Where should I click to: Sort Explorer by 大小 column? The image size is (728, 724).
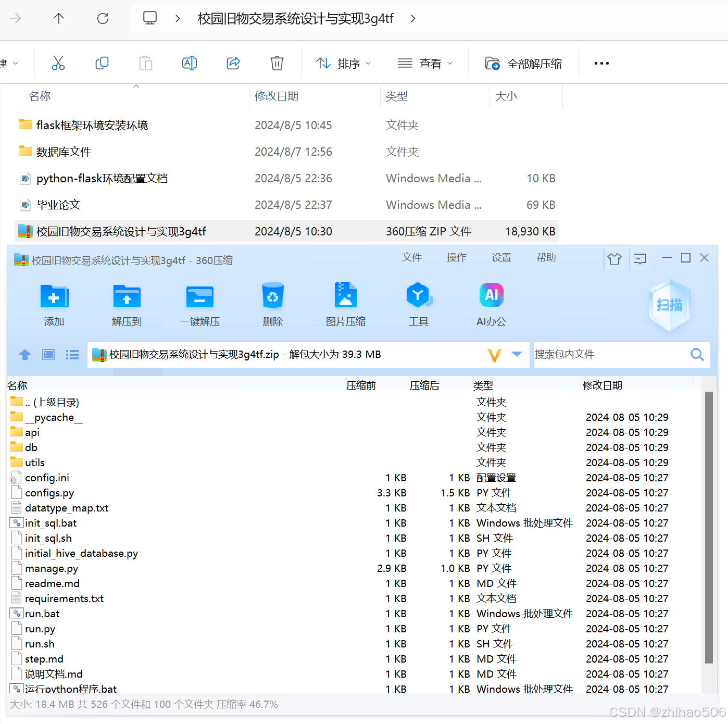click(526, 96)
